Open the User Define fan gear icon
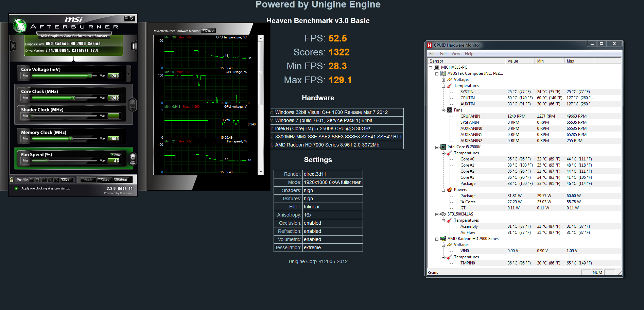 133,158
